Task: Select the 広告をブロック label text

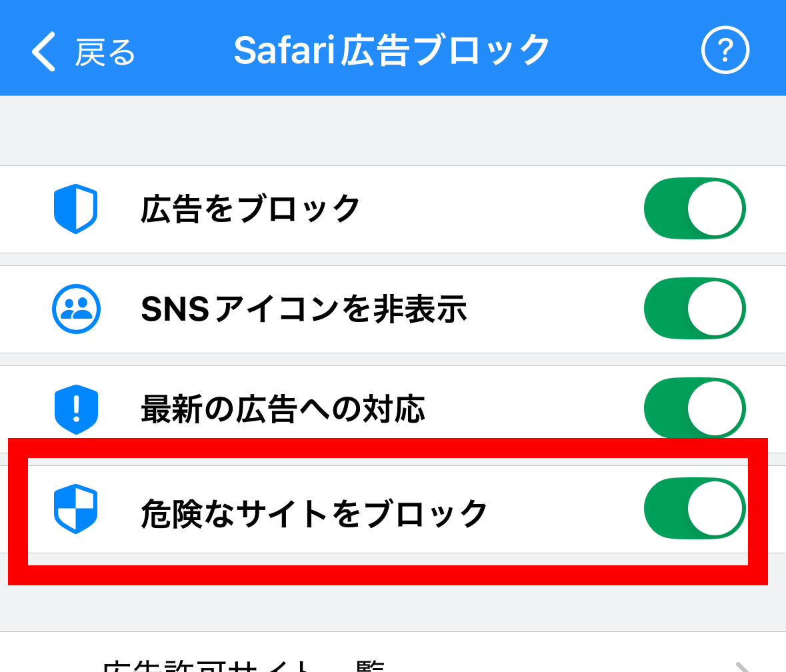Action: tap(251, 209)
